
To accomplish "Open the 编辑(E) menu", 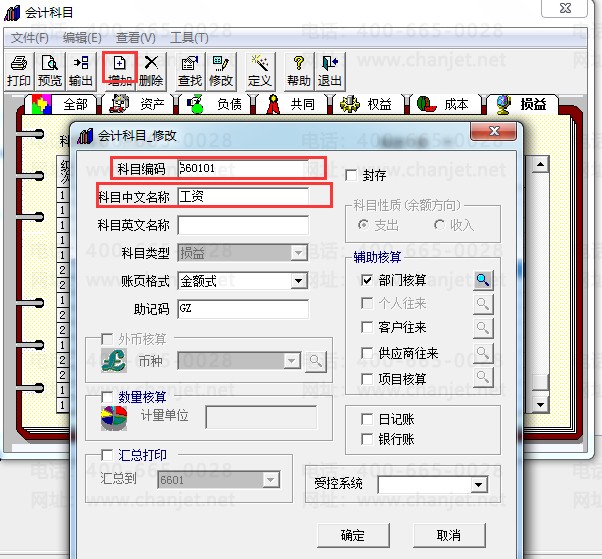I will tap(82, 38).
